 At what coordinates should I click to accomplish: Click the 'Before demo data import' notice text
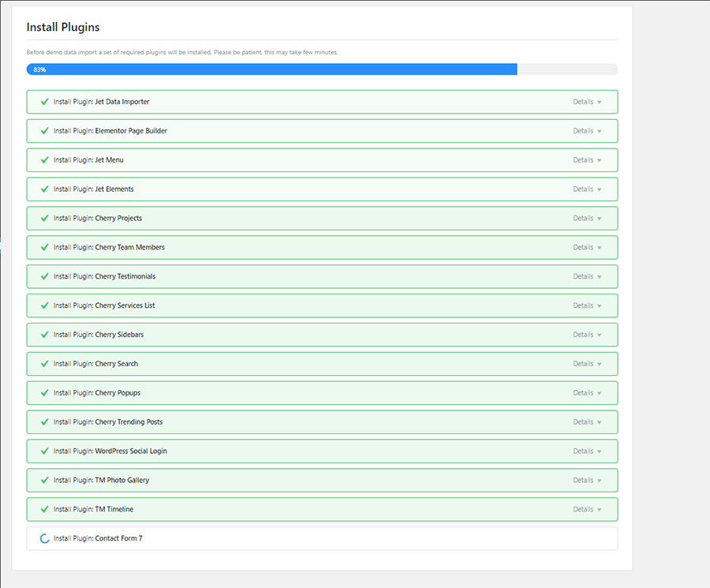(182, 52)
